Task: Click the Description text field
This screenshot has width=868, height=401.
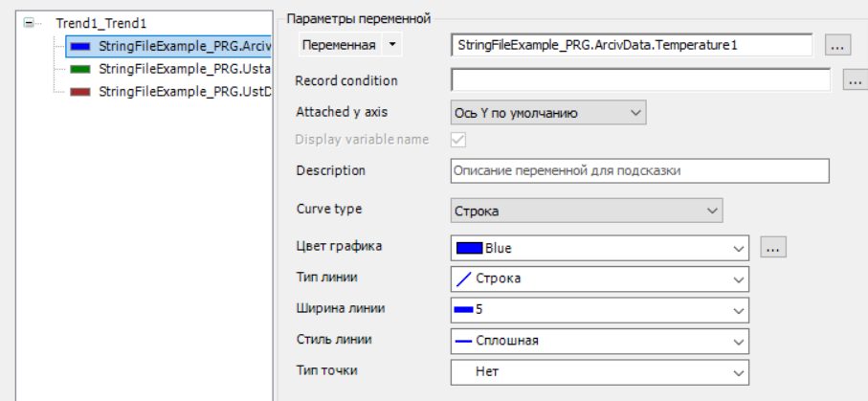Action: tap(638, 170)
